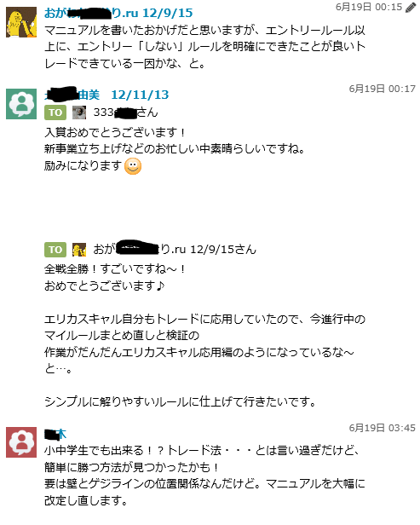Click the pencil edit icon beside 00:15

coord(411,8)
